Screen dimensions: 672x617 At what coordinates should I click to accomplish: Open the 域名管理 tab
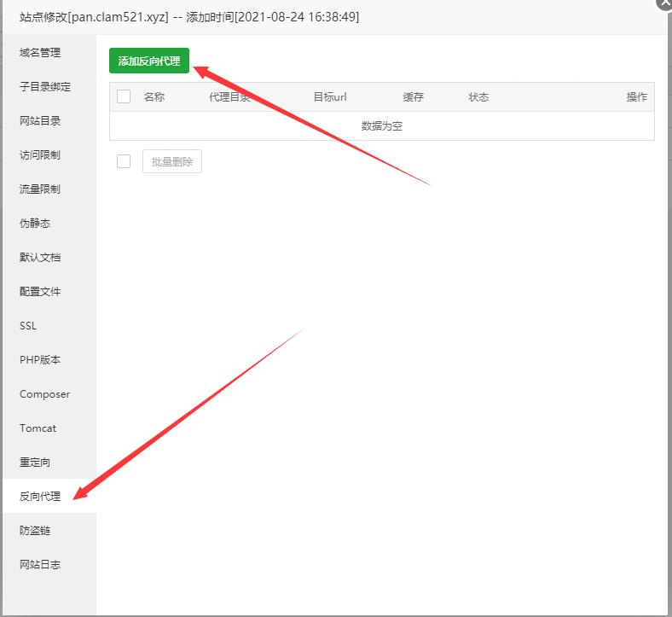pos(49,52)
